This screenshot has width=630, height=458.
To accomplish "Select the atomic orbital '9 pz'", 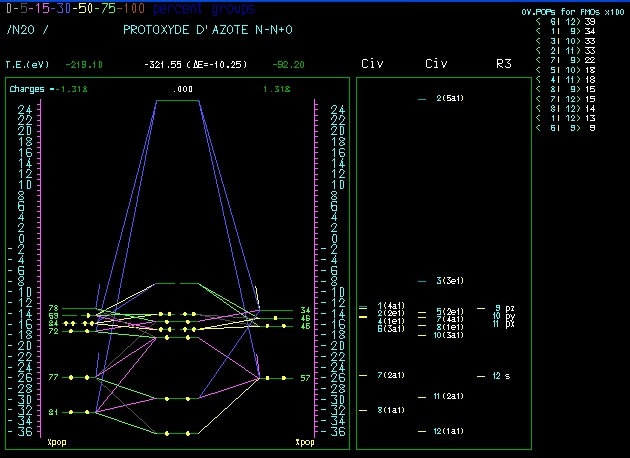I will pos(505,308).
